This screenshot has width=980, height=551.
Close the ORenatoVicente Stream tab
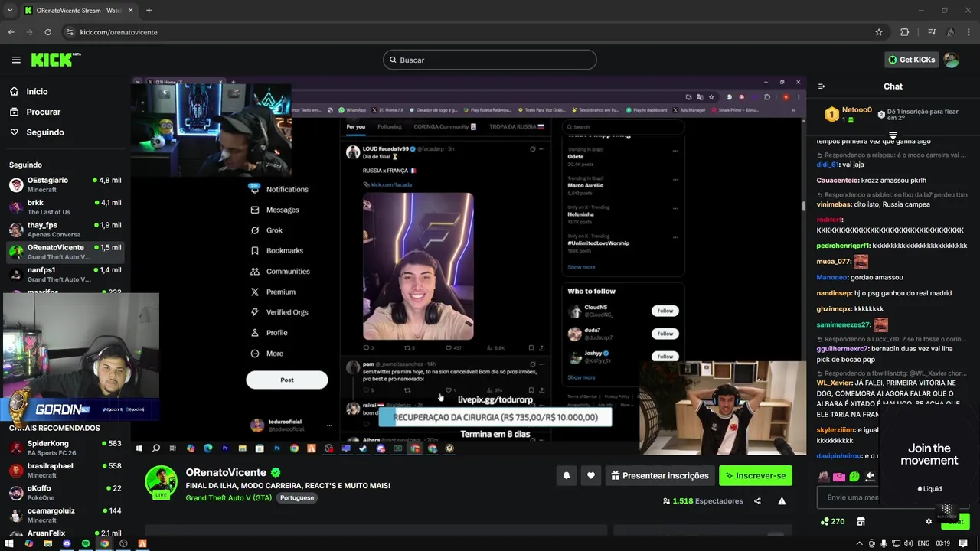pyautogui.click(x=130, y=11)
